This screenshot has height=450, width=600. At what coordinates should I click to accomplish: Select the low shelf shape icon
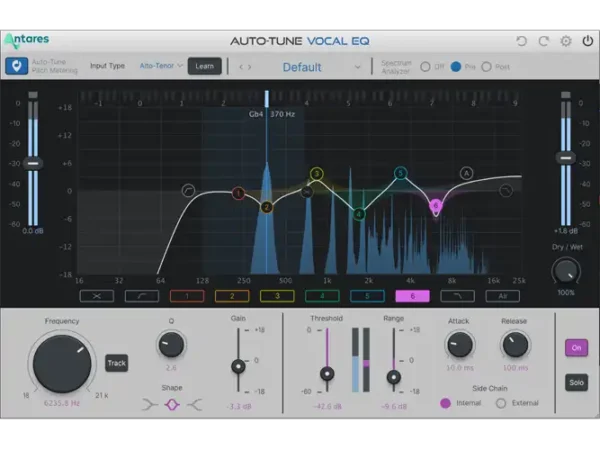click(150, 404)
